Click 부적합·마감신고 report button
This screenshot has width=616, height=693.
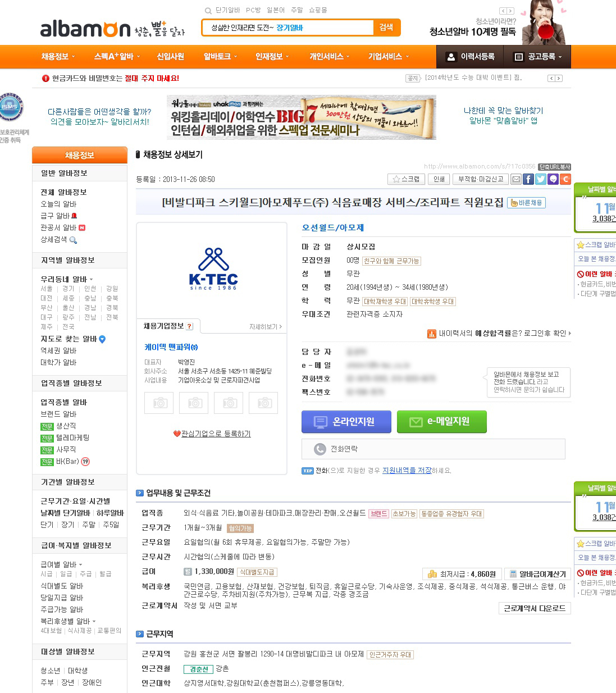point(481,179)
